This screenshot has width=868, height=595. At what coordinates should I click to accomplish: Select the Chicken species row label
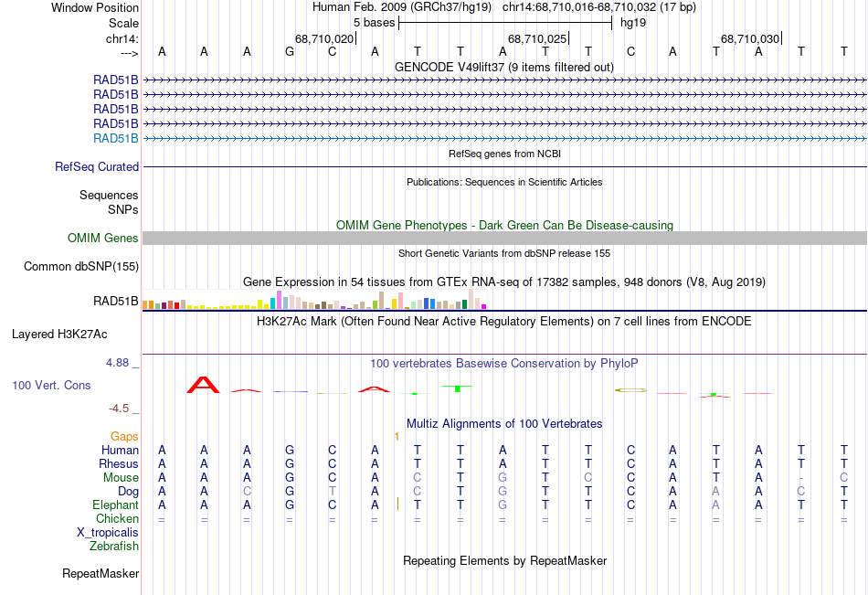click(117, 518)
